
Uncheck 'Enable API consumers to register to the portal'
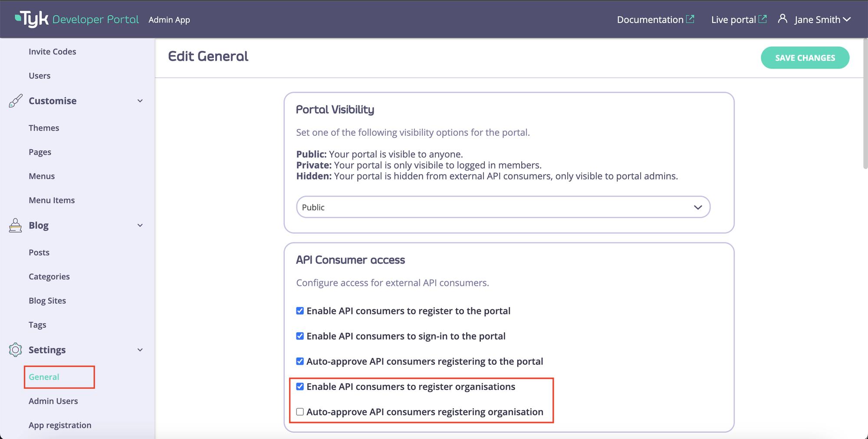coord(299,311)
